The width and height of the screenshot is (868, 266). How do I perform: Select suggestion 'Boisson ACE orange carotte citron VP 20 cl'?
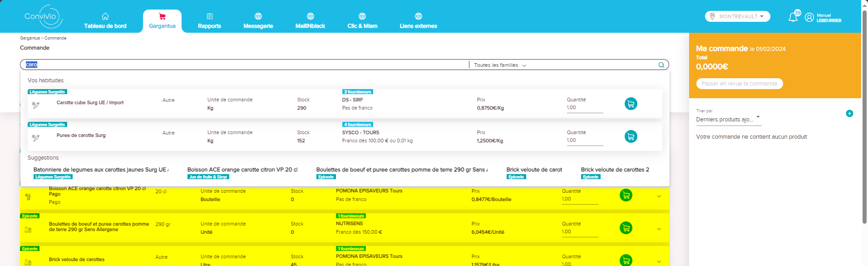coord(242,170)
